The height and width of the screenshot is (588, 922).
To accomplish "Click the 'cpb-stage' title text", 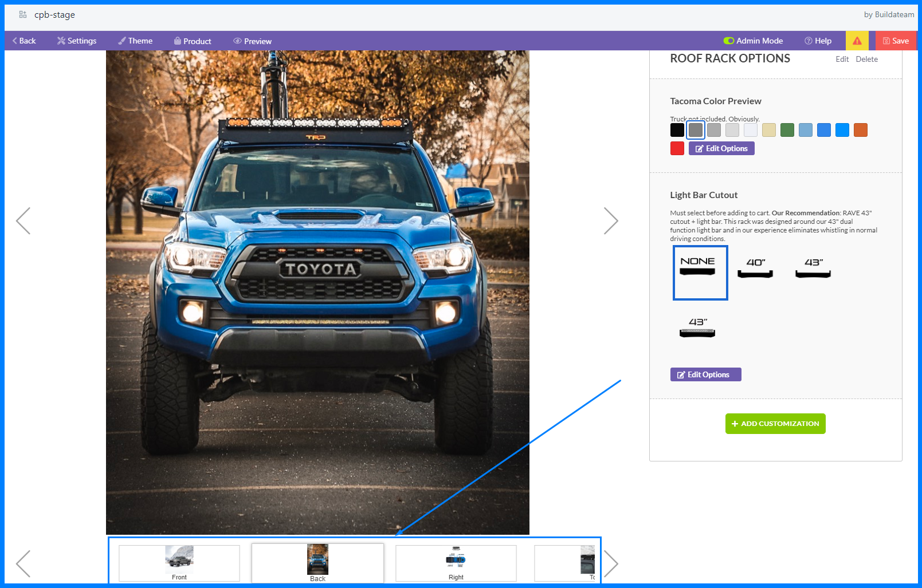I will [x=54, y=14].
